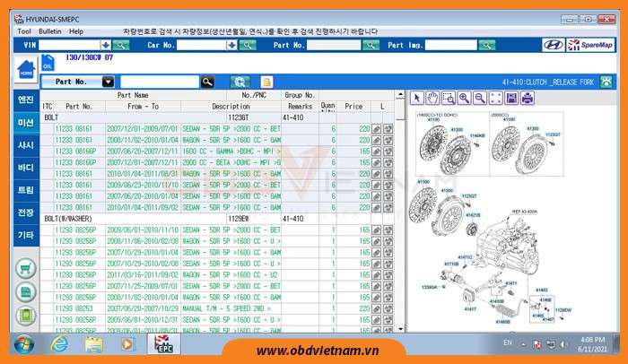Open the media player taskbar icon

[127, 344]
